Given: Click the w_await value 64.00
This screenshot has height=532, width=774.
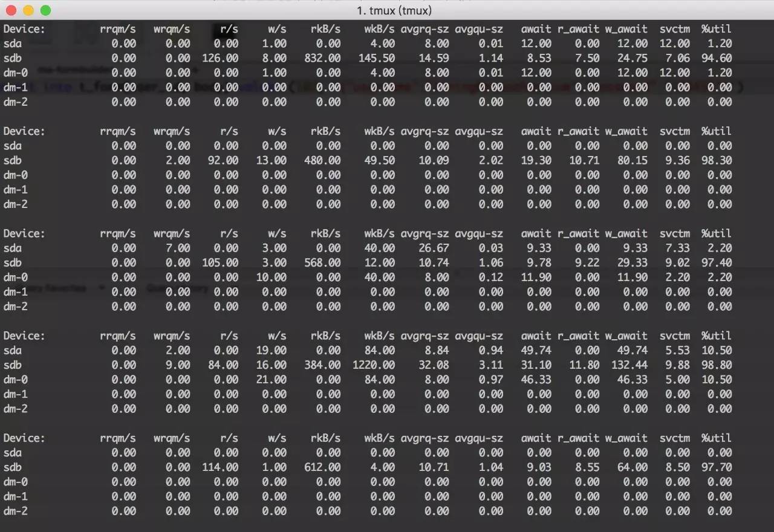Looking at the screenshot, I should click(633, 467).
